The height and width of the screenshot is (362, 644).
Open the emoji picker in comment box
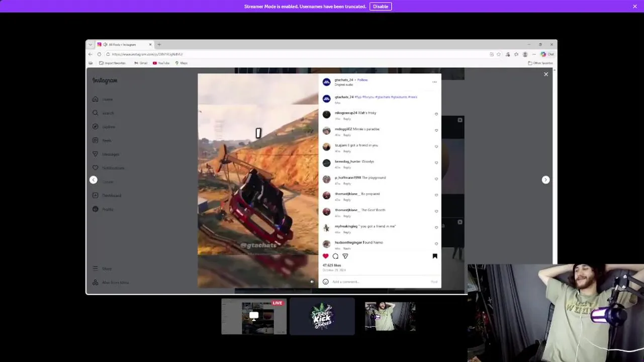click(325, 282)
